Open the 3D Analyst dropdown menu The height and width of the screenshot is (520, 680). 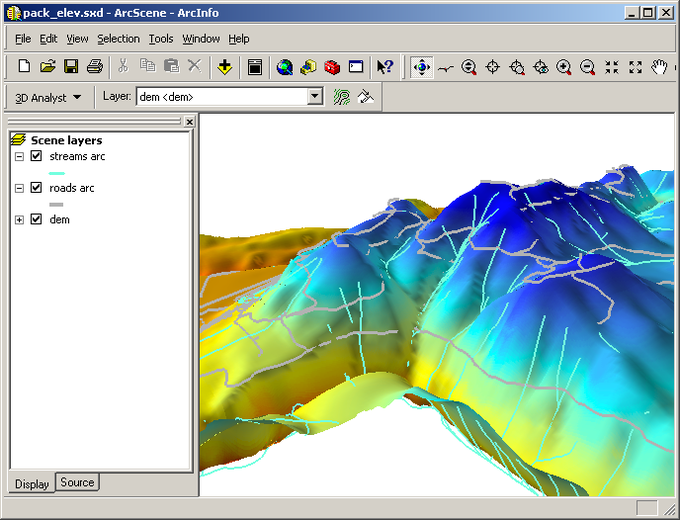[48, 98]
